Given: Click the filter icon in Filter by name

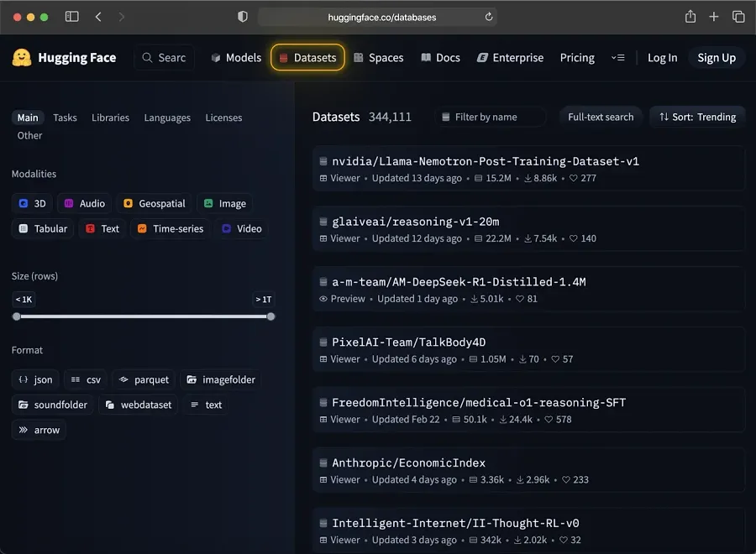Looking at the screenshot, I should [x=446, y=117].
